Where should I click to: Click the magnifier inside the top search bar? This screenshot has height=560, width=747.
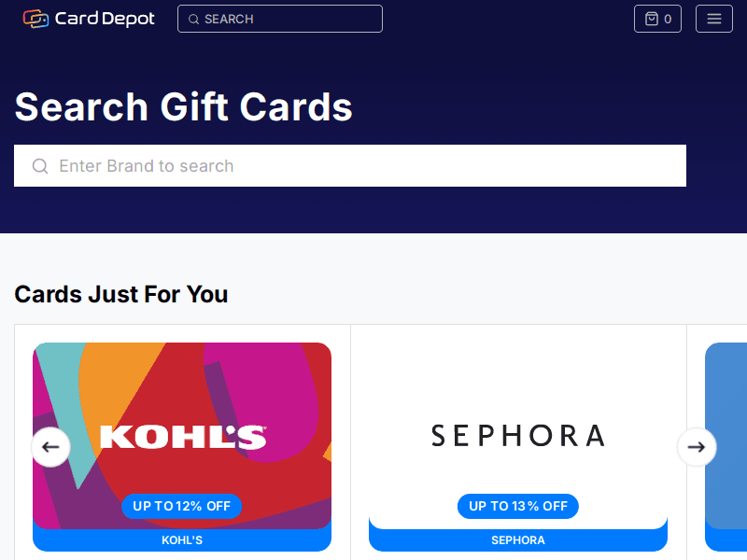point(193,19)
